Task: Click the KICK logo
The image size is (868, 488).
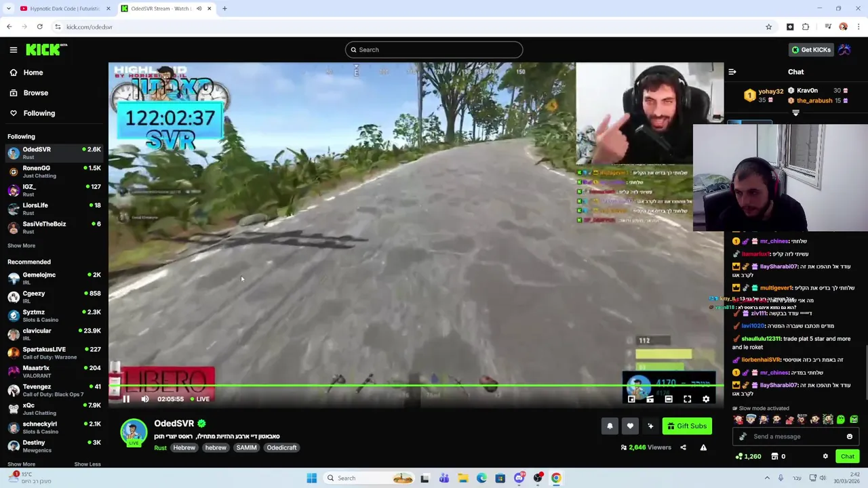Action: pos(46,49)
